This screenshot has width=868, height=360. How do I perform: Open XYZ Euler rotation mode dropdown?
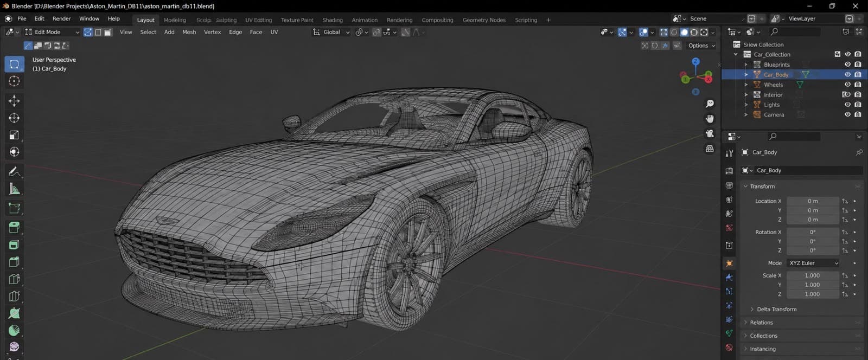pos(813,263)
